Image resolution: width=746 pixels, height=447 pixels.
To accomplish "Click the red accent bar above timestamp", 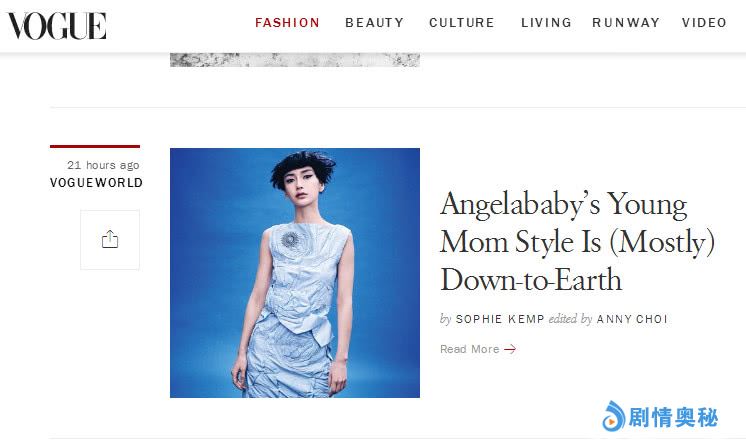I will click(x=95, y=146).
